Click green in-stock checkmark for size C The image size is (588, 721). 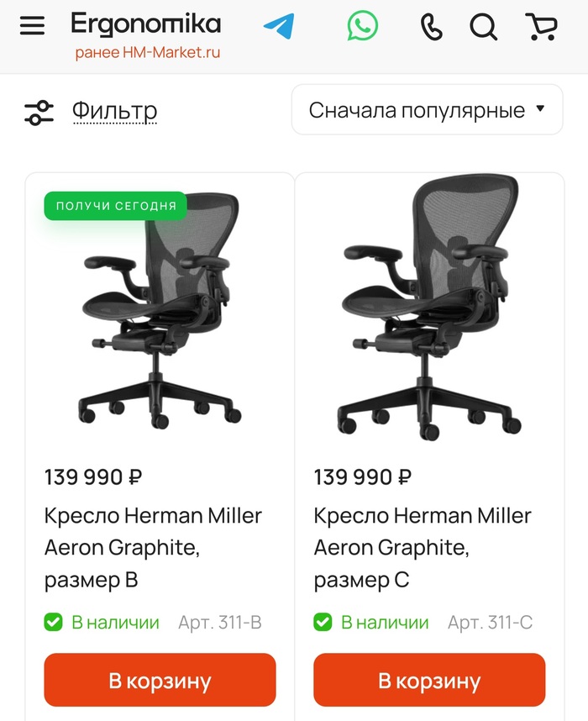click(x=323, y=623)
